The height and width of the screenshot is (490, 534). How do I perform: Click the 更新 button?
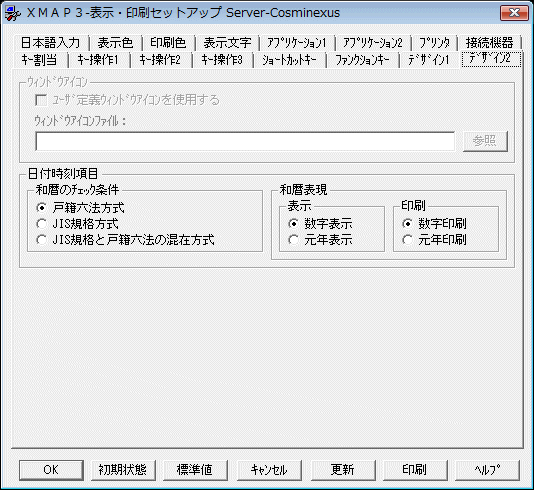click(343, 470)
